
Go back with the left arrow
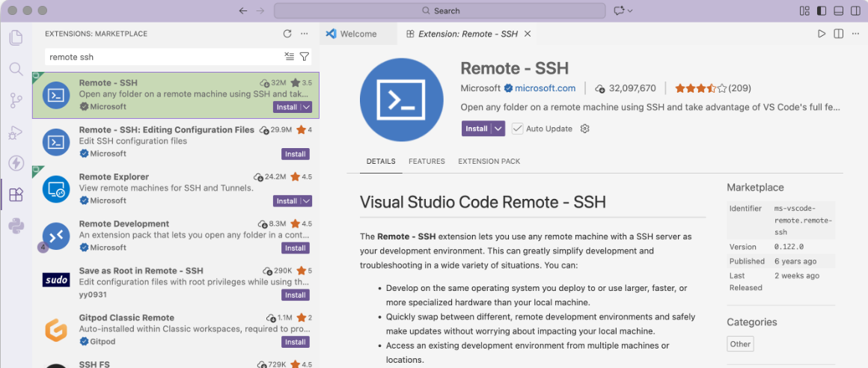[x=242, y=10]
